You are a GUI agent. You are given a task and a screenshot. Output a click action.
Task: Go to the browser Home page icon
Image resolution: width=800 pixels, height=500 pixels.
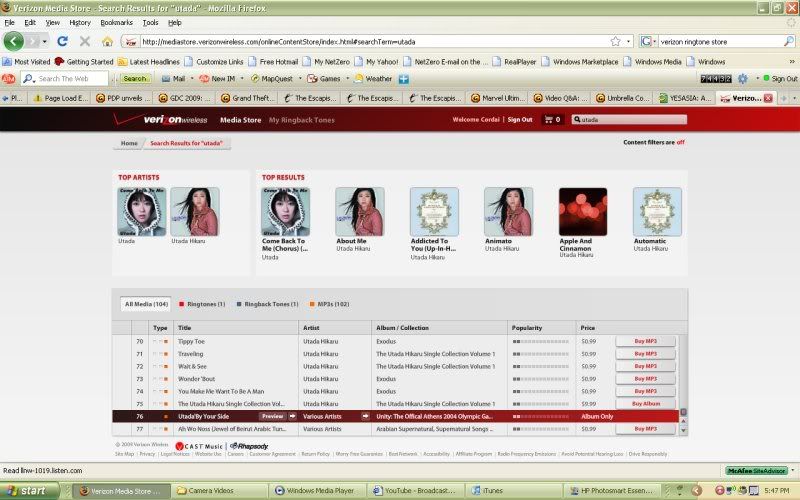[x=108, y=41]
